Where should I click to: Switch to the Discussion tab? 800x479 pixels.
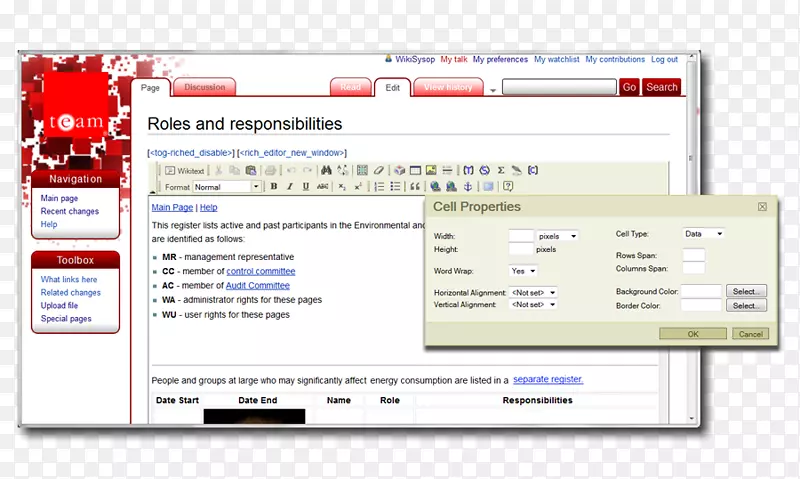click(x=205, y=87)
